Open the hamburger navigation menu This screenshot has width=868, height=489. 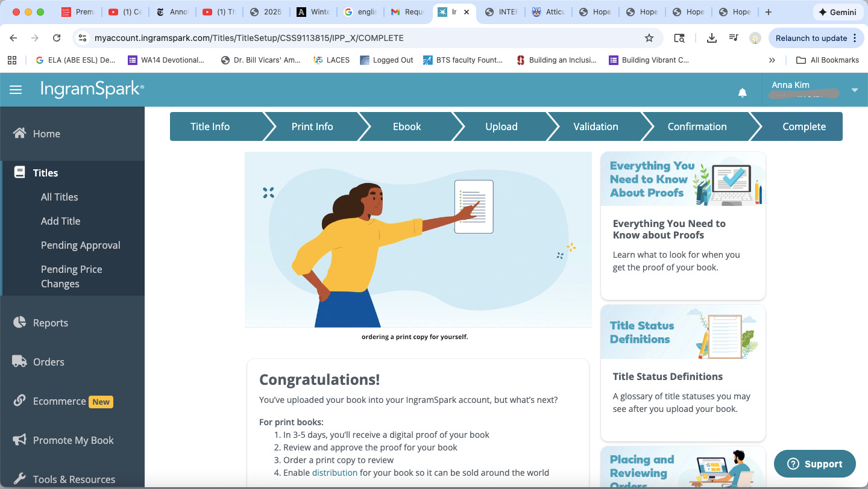pyautogui.click(x=16, y=90)
